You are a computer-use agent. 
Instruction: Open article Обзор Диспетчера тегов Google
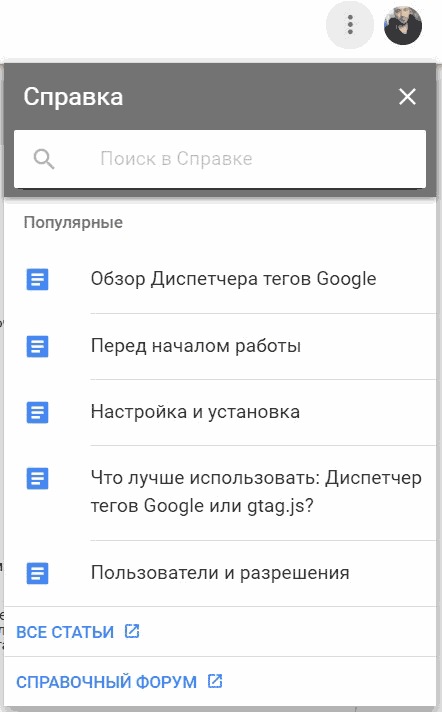click(x=233, y=279)
